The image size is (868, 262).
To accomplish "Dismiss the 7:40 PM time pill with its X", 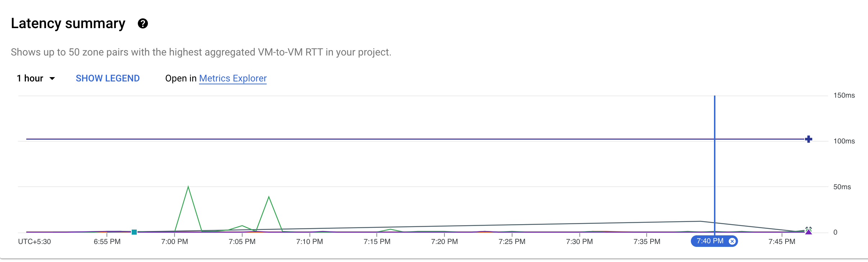I will 732,241.
